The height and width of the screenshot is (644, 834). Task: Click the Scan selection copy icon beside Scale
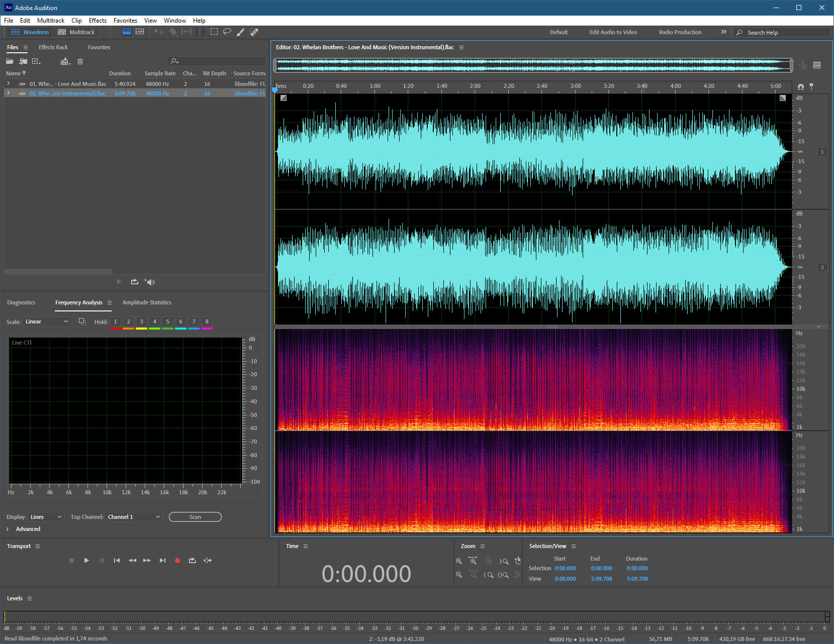tap(82, 321)
